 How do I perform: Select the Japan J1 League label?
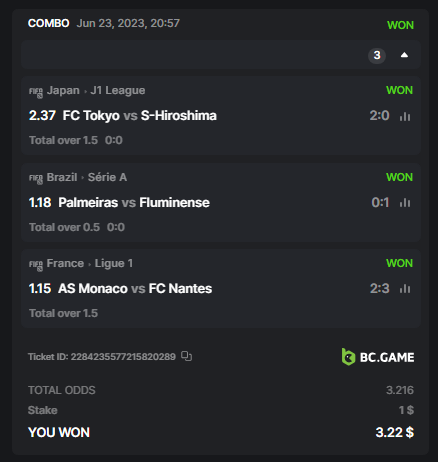[x=96, y=90]
